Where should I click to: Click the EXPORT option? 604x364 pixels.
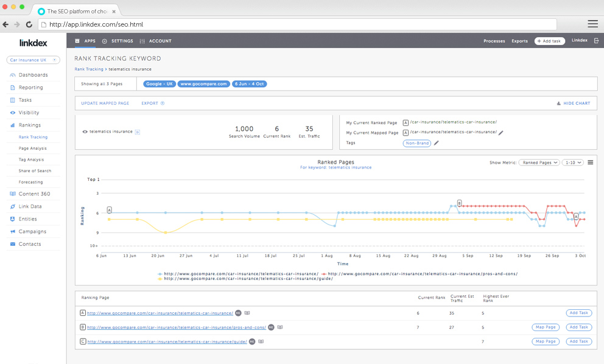click(x=153, y=103)
